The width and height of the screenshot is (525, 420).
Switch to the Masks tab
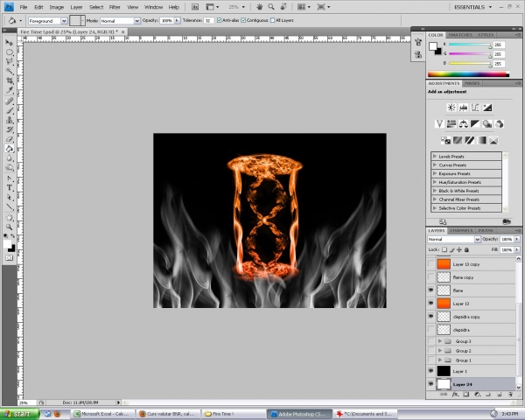click(x=472, y=83)
